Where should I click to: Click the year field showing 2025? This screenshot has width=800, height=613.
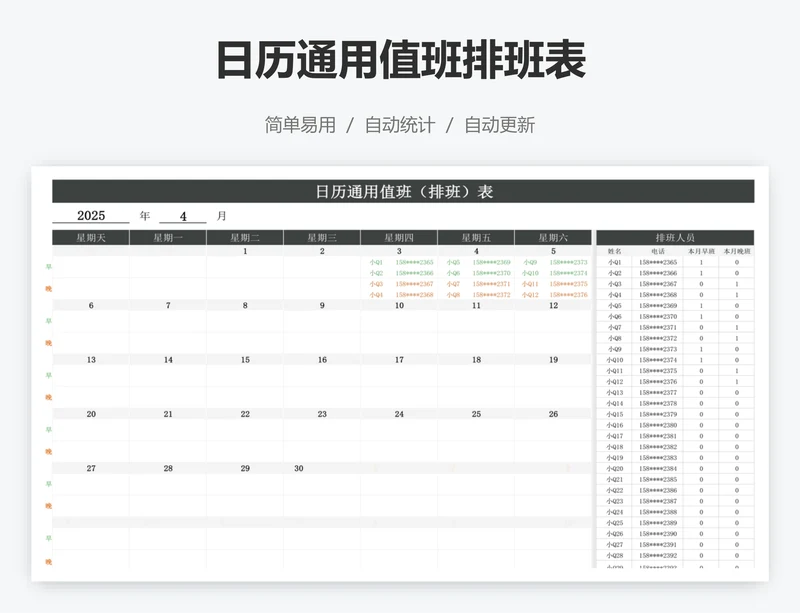91,215
